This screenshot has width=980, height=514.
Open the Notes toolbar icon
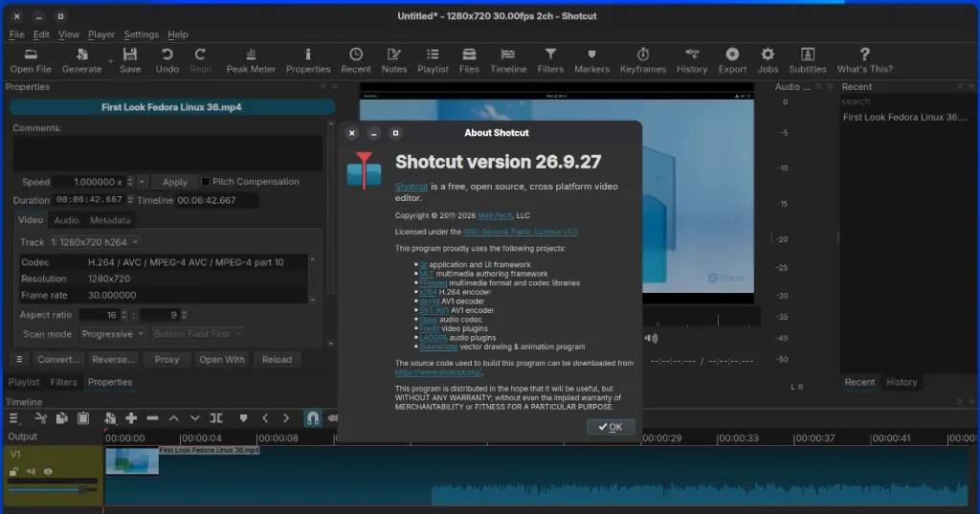393,55
